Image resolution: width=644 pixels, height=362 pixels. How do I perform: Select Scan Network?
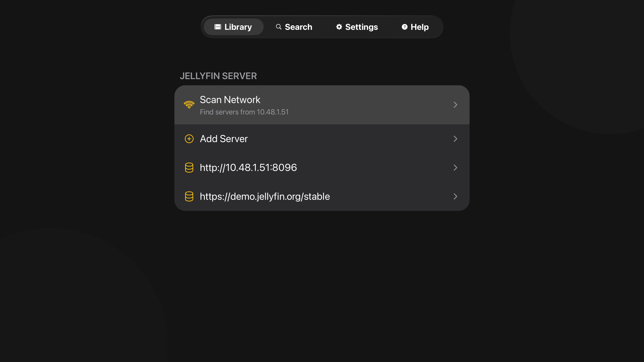coord(322,105)
